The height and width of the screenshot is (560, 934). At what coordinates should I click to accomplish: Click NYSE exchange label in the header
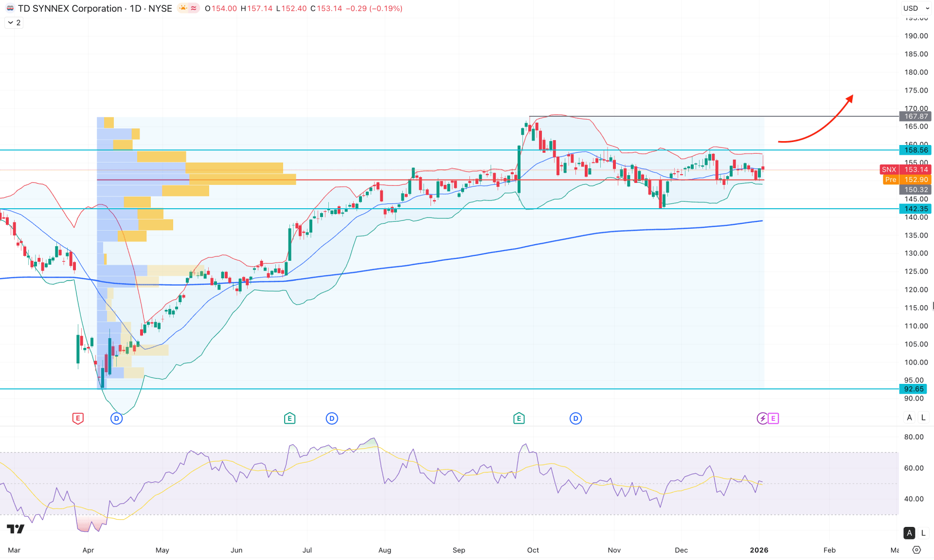point(161,8)
